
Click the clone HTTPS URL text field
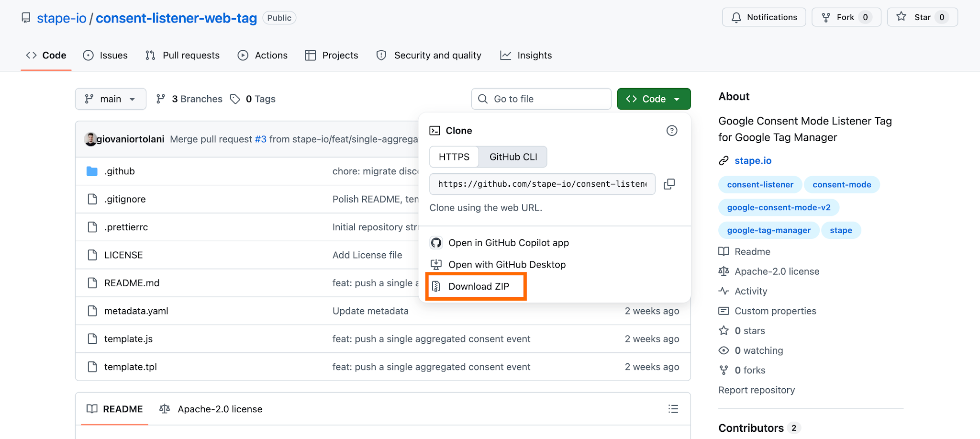pyautogui.click(x=542, y=184)
